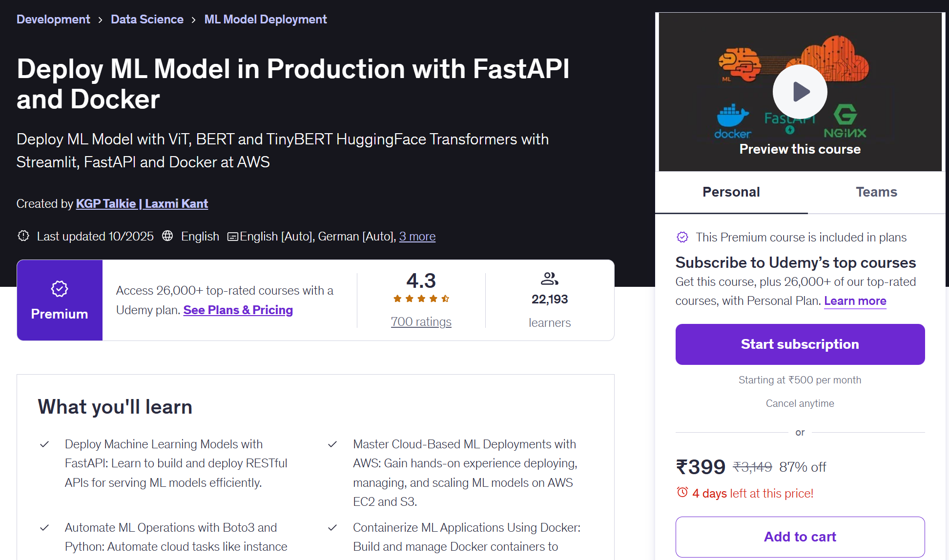
Task: Select the Personal tab
Action: click(731, 192)
